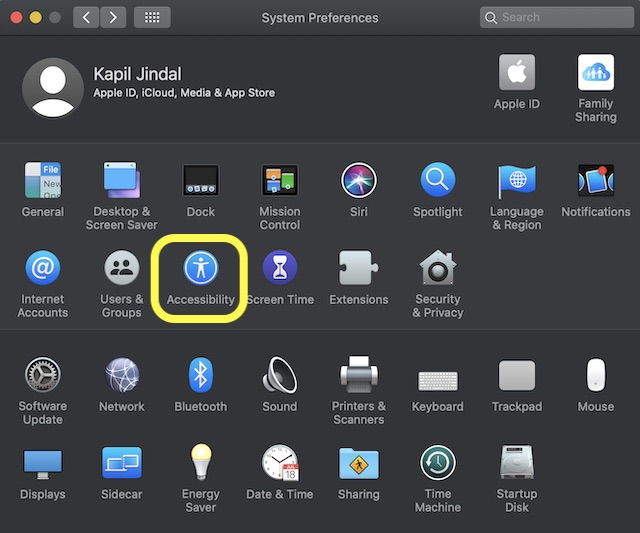Close the System Preferences window
640x533 pixels.
(16, 18)
